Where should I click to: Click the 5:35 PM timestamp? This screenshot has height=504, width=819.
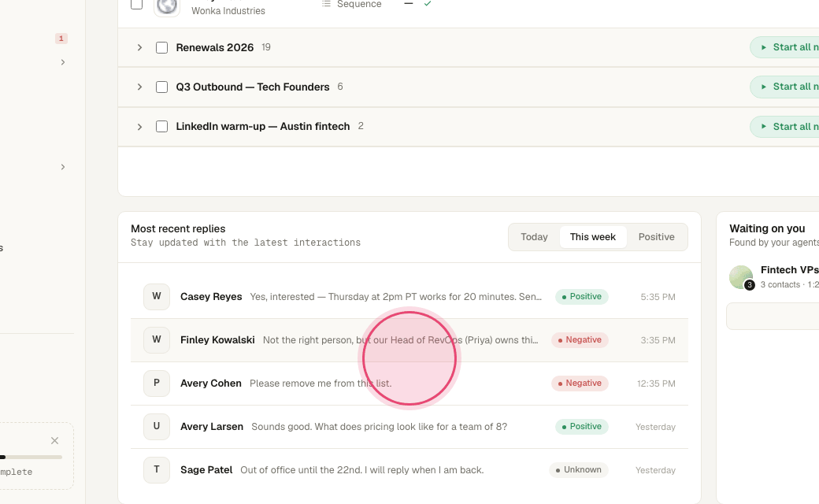[658, 297]
